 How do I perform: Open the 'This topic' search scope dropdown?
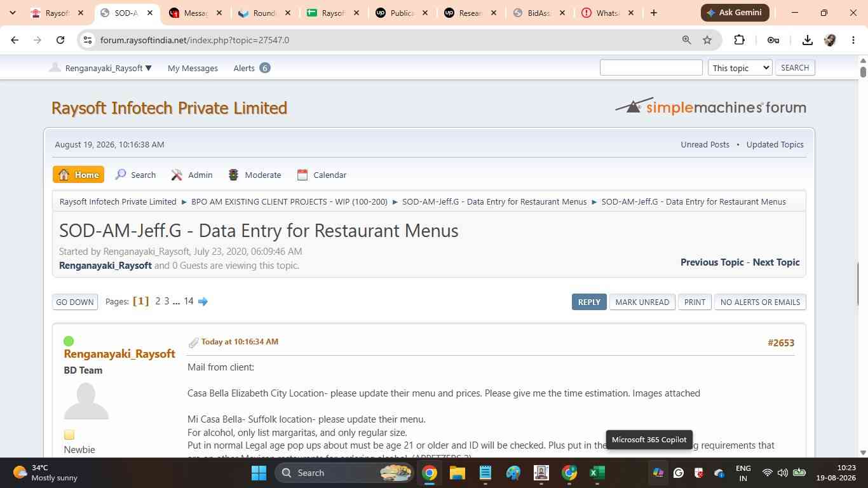[740, 67]
